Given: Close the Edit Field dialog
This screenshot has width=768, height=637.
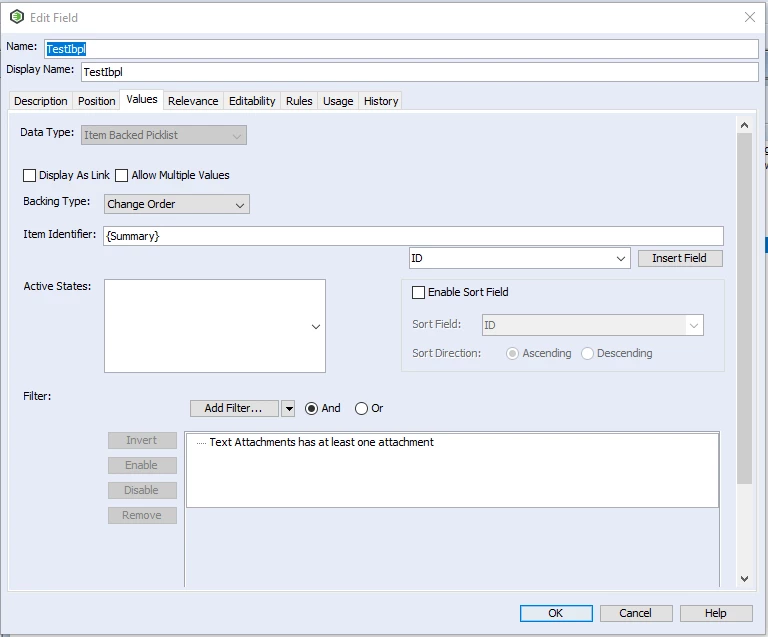Looking at the screenshot, I should (749, 18).
